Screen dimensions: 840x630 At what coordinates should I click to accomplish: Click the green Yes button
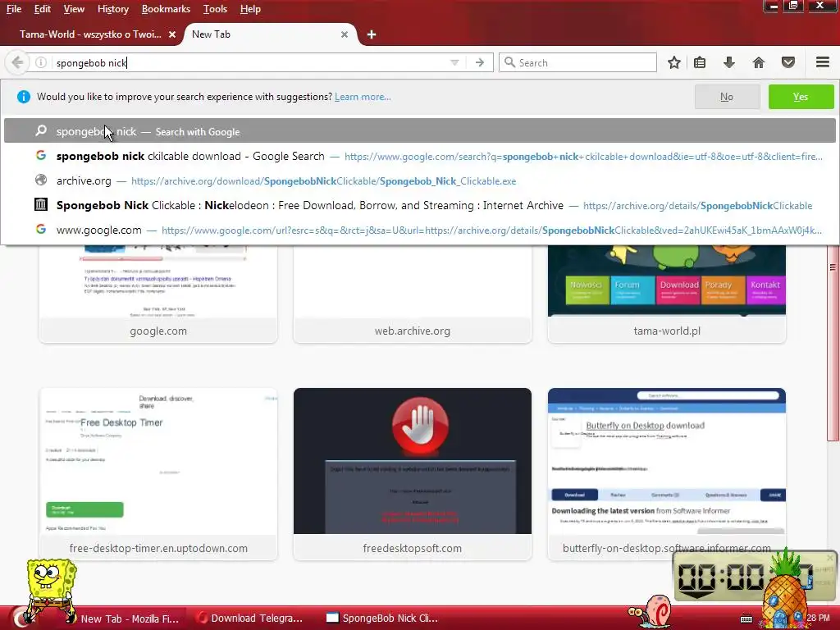tap(801, 97)
